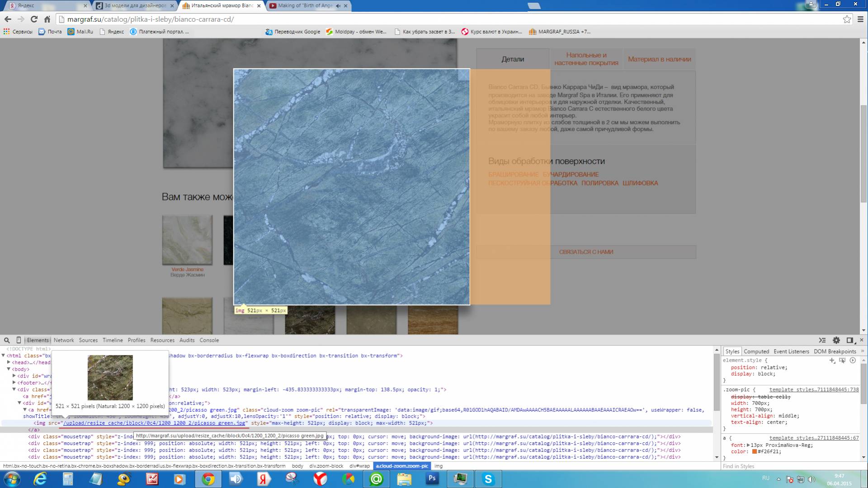
Task: Expand the head node in DOM tree
Action: click(9, 362)
